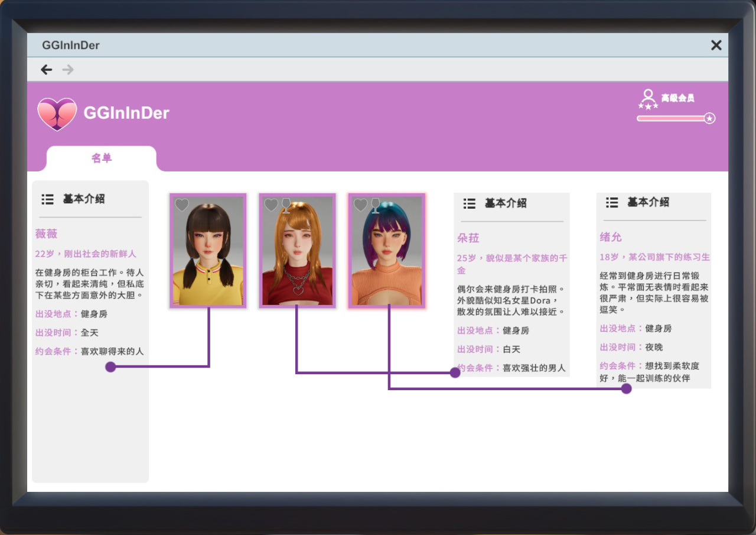Screen dimensions: 756x535
Task: Click the description starting 偶尔会来健身房打卡拍照
Action: coord(511,300)
